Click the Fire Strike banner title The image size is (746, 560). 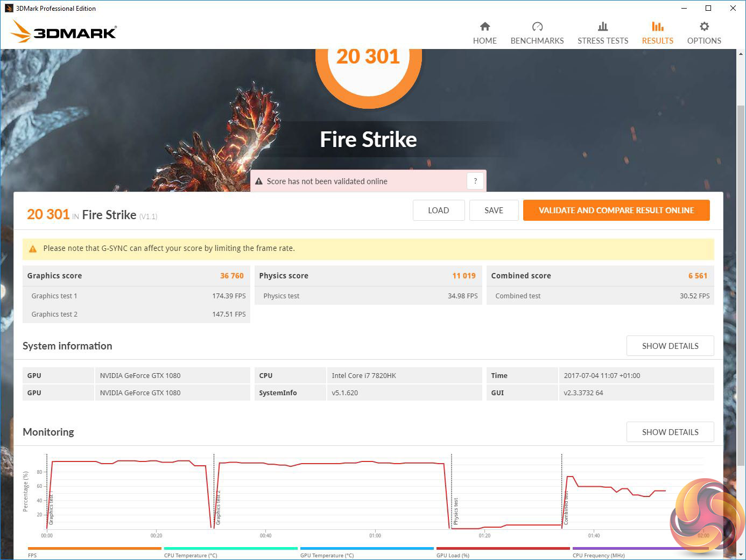click(x=369, y=139)
